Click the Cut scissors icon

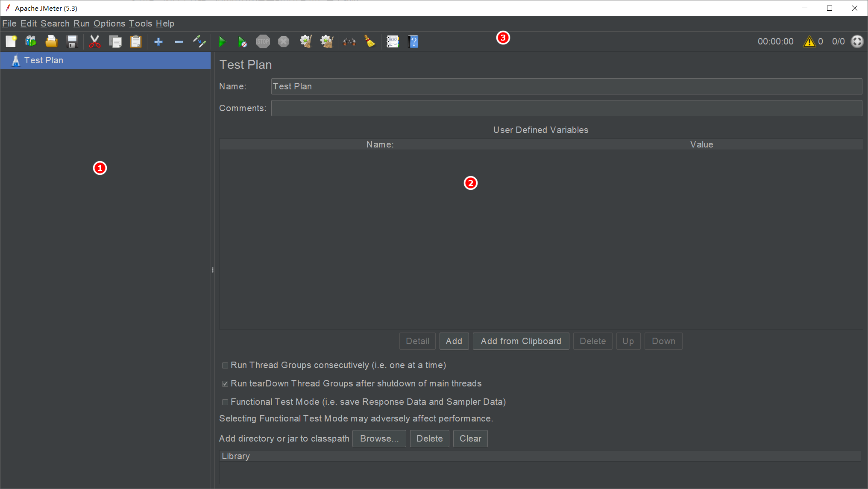tap(94, 41)
